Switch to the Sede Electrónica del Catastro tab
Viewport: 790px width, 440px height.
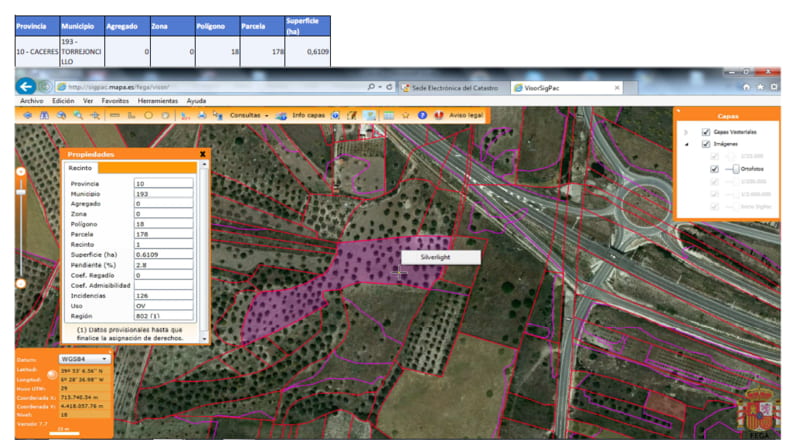point(449,88)
